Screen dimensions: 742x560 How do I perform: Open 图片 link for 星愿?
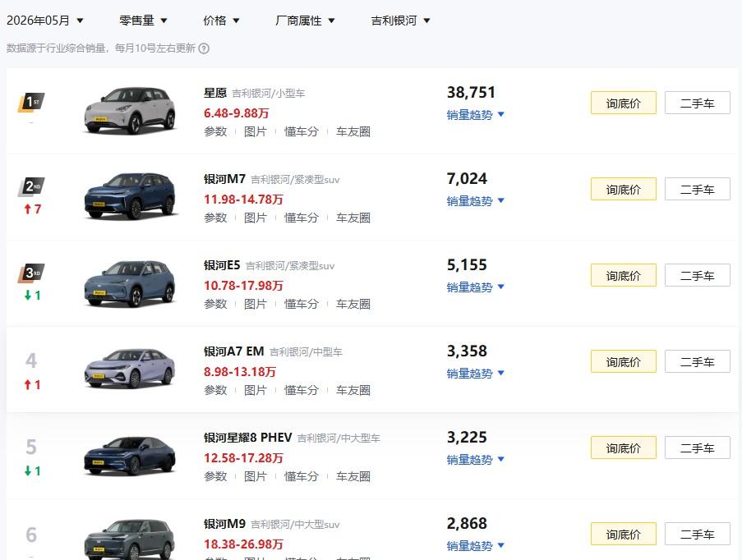(255, 131)
